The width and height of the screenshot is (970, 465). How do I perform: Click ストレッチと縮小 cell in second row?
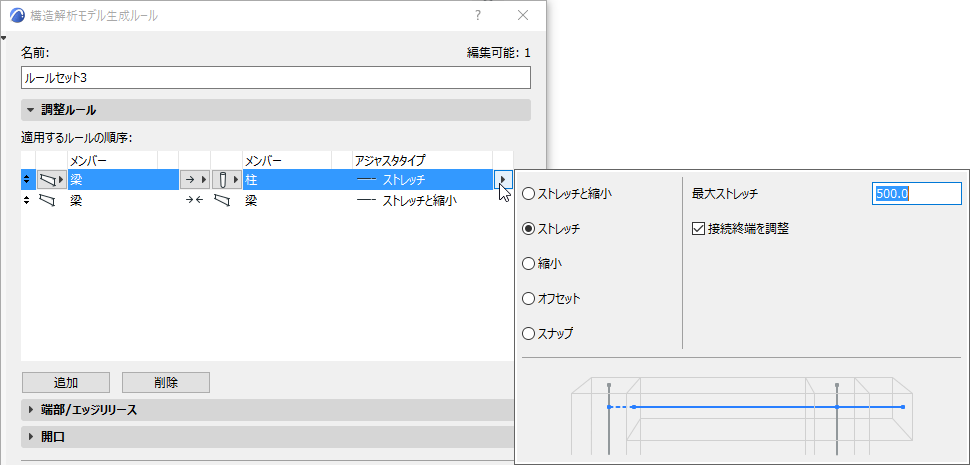[423, 200]
